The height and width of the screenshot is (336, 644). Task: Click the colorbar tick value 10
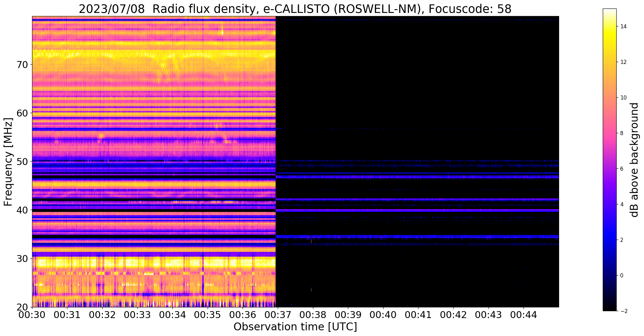pos(623,98)
